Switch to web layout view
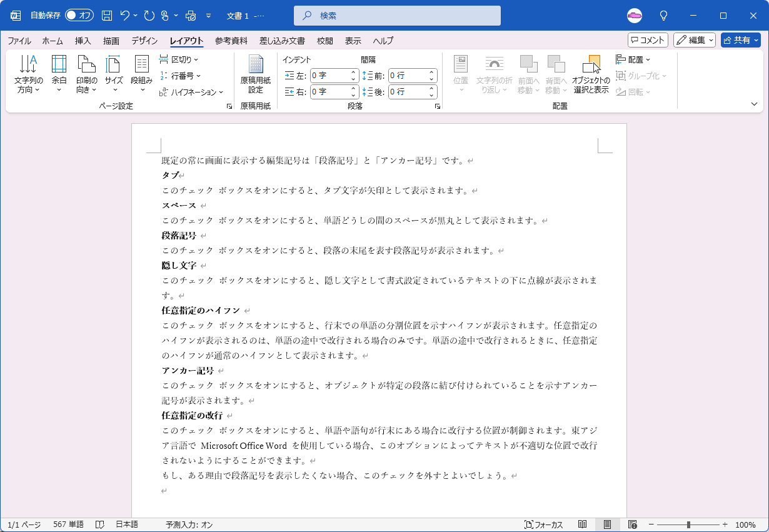 click(632, 525)
